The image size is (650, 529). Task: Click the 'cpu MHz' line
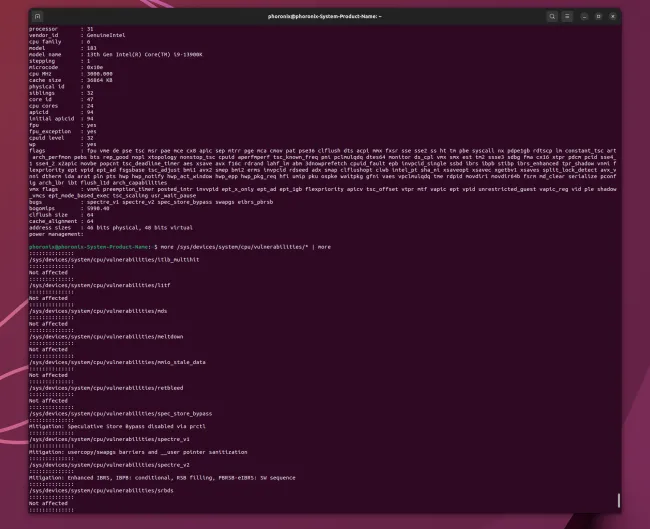70,74
